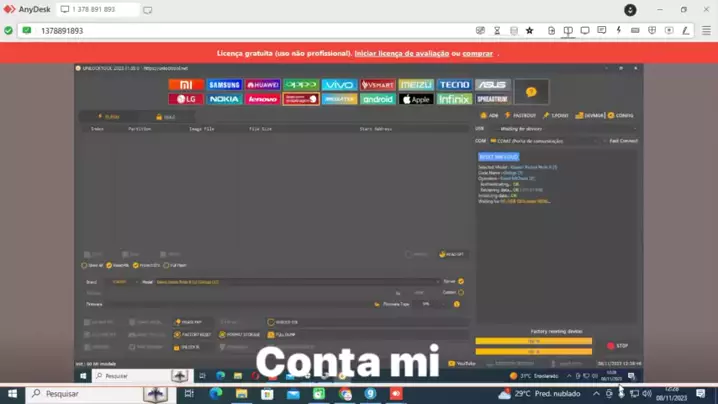Select the Infinix brand logo
The height and width of the screenshot is (404, 718).
coord(454,100)
